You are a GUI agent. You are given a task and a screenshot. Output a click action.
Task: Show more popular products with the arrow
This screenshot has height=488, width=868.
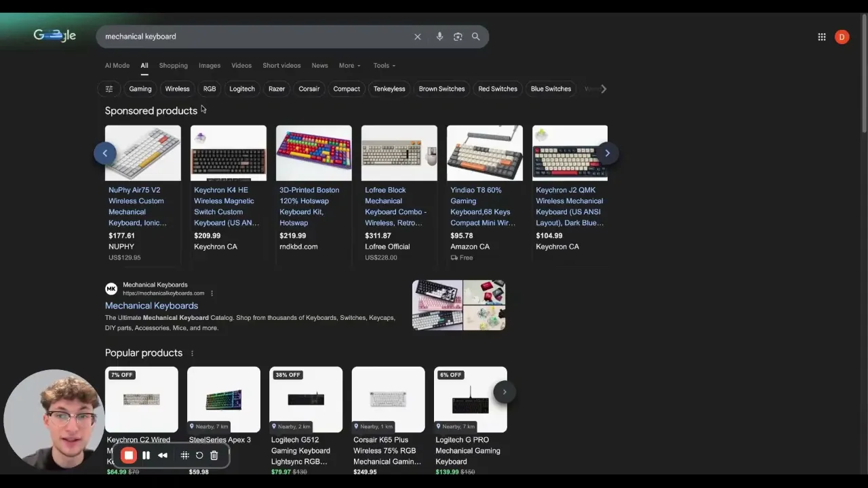[505, 392]
